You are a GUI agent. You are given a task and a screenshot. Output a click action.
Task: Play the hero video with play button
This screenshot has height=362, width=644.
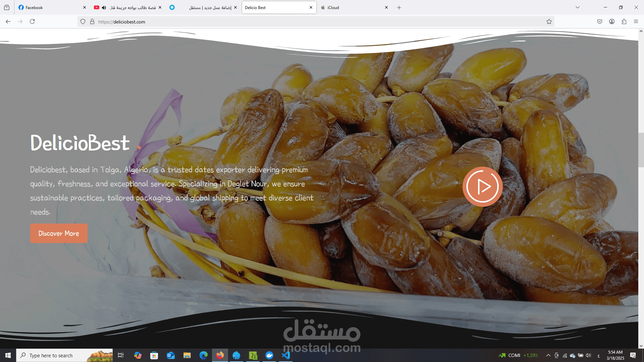(x=482, y=187)
